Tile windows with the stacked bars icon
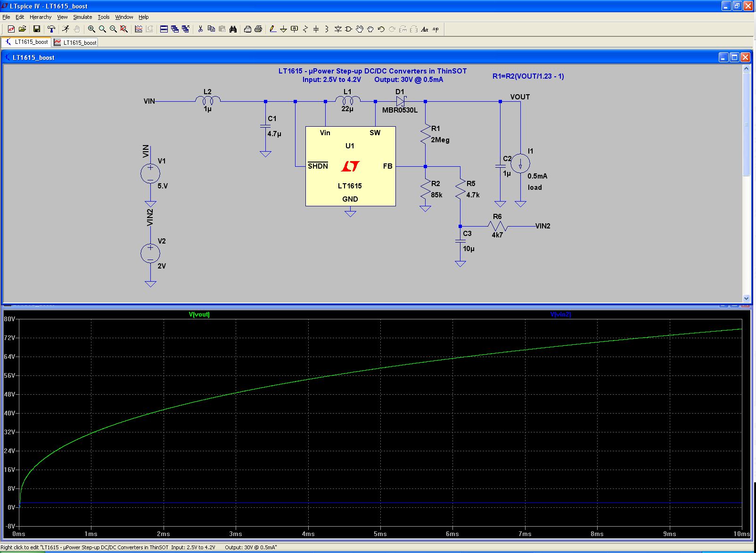 point(164,29)
